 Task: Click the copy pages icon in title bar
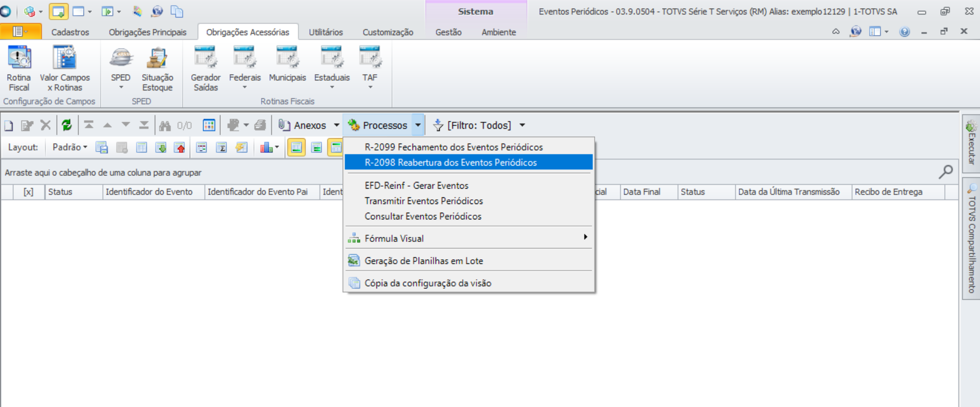(x=177, y=11)
